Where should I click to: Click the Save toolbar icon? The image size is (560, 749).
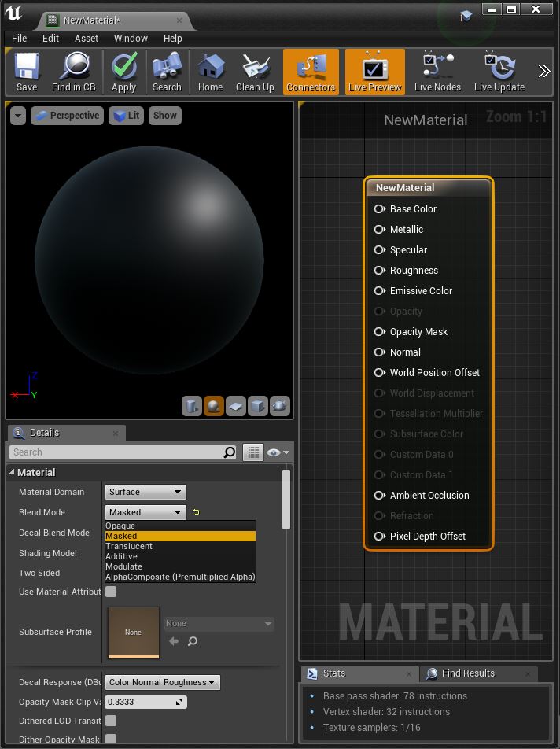[27, 72]
